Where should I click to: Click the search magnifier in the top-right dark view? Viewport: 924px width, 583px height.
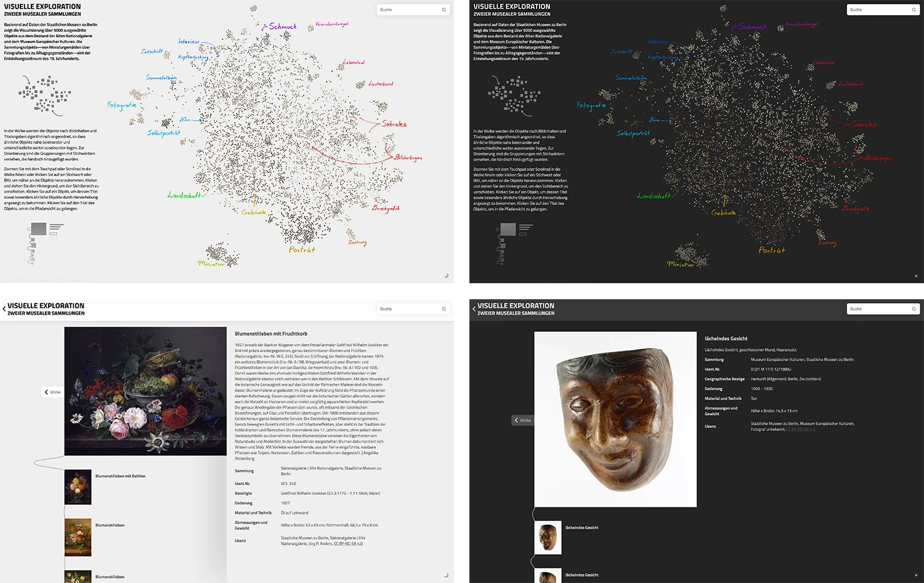pyautogui.click(x=914, y=10)
